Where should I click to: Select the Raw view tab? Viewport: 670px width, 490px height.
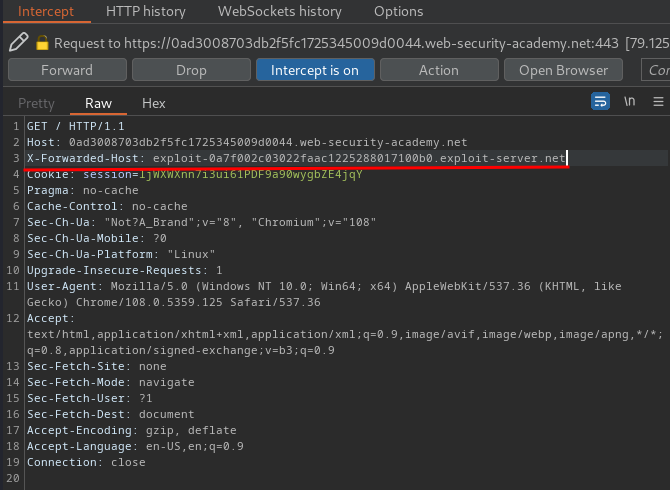coord(98,103)
